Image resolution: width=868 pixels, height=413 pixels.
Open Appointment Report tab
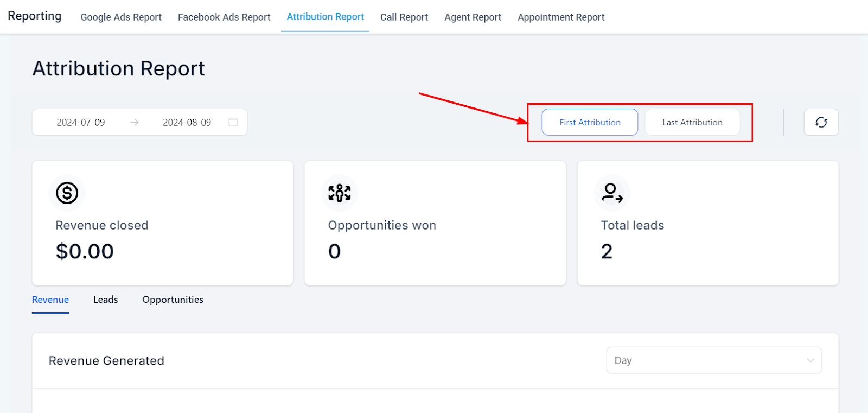click(561, 17)
